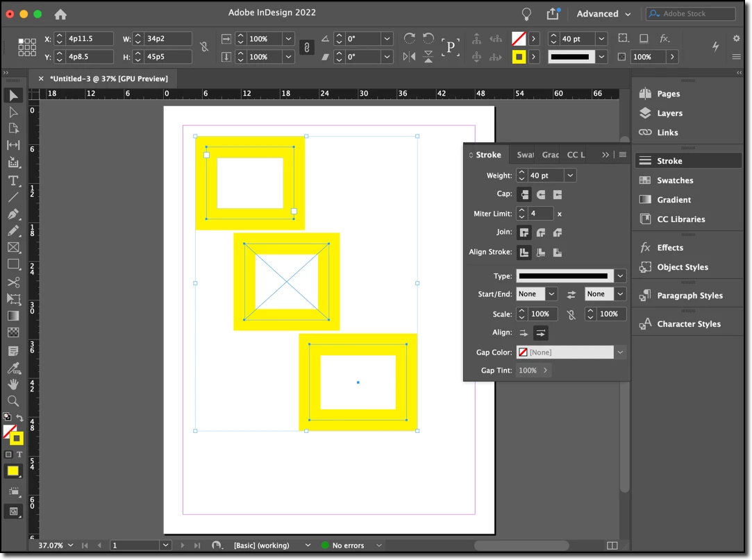Viewport: 752px width, 560px height.
Task: Select Round Join option
Action: (x=541, y=232)
